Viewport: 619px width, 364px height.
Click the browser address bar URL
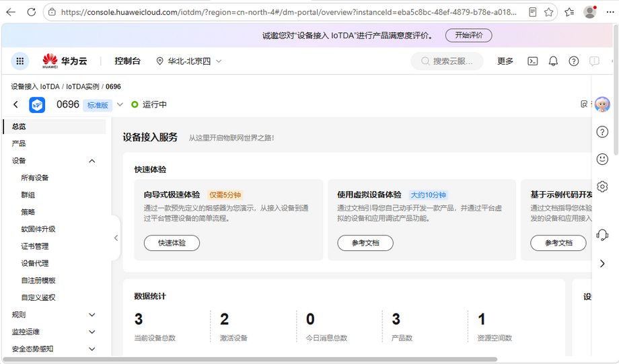(x=289, y=12)
